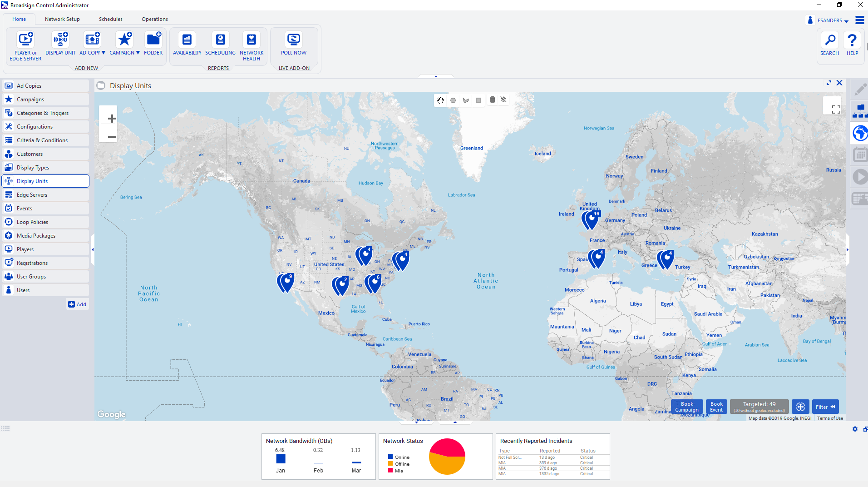Open the bottom panel settings gear
This screenshot has width=868, height=487.
pos(855,429)
